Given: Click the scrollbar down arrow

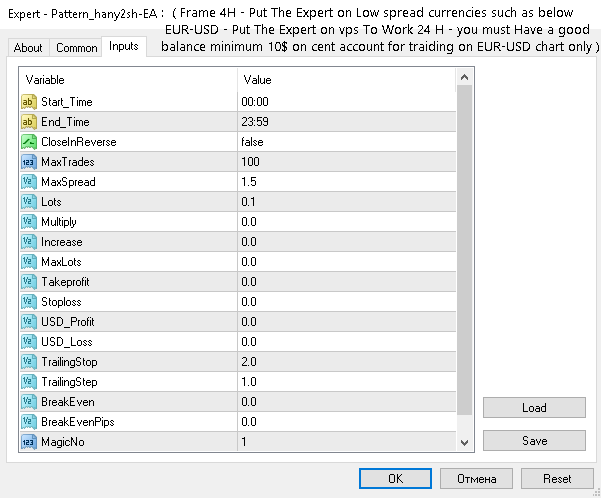Looking at the screenshot, I should [463, 442].
